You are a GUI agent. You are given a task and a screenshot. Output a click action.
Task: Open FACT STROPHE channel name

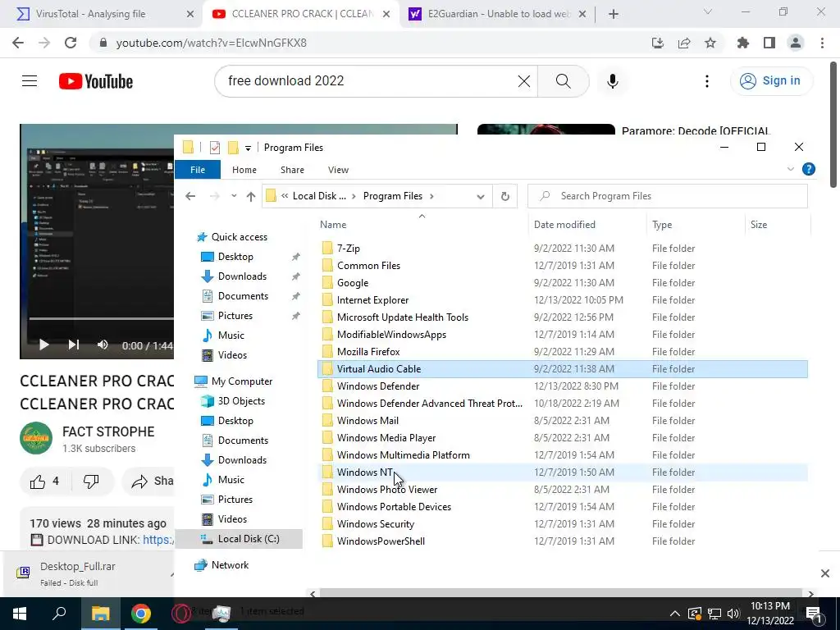tap(108, 431)
